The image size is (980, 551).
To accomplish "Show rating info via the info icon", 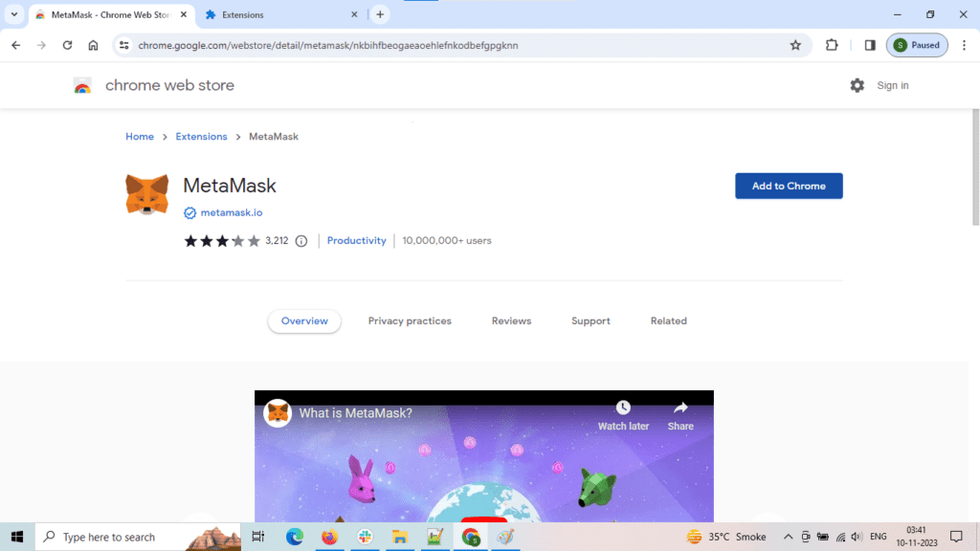I will pyautogui.click(x=301, y=241).
